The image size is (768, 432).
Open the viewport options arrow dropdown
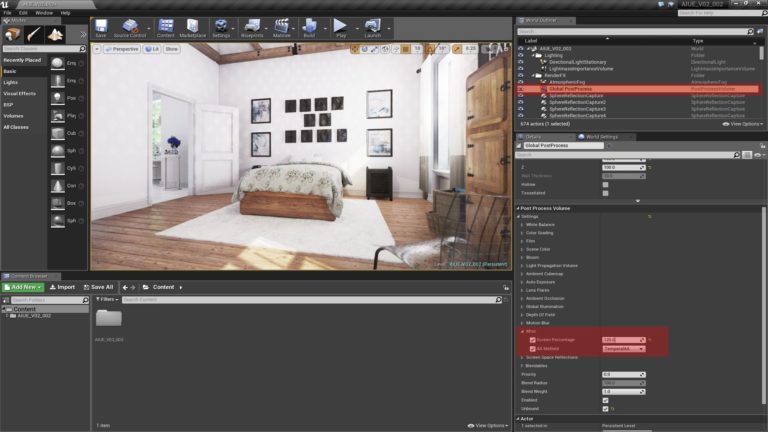click(x=97, y=49)
